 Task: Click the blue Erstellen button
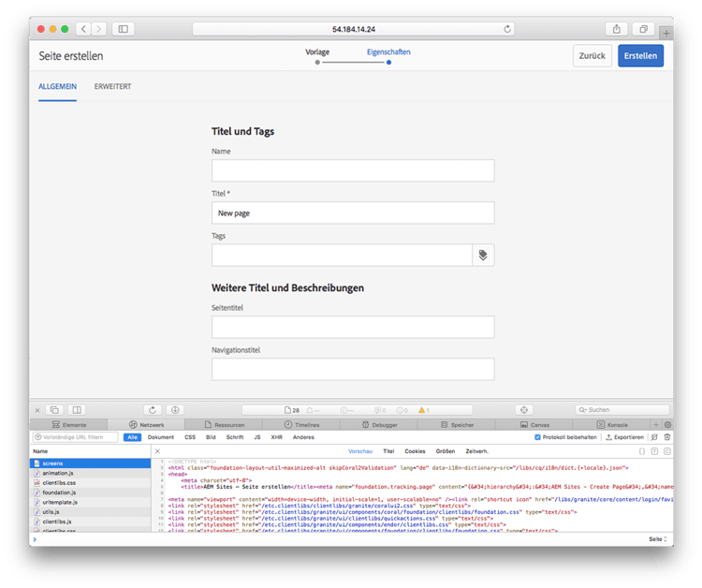[640, 56]
